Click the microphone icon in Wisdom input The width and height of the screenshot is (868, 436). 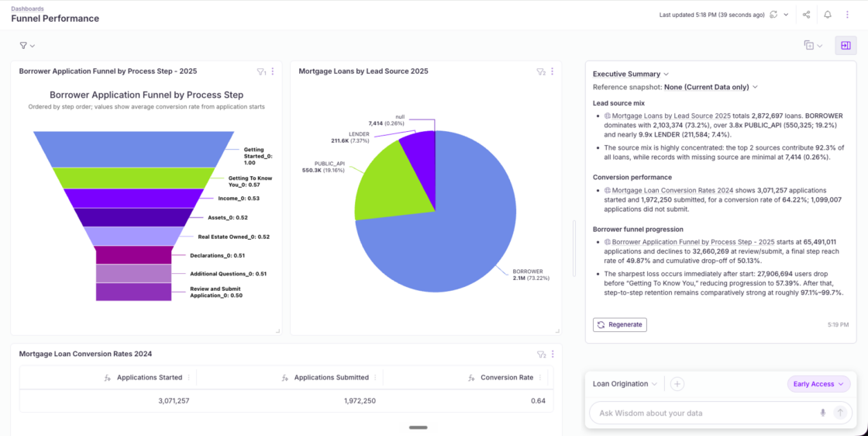tap(822, 413)
